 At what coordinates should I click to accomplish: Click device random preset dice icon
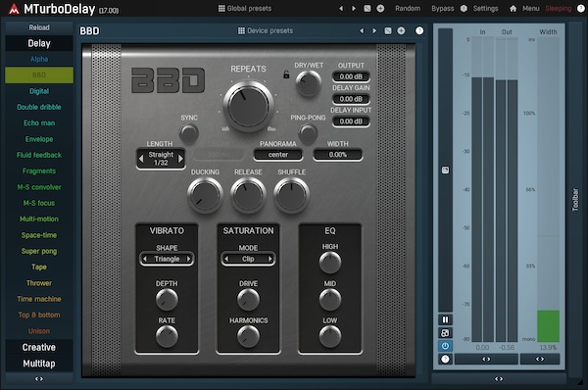[388, 30]
